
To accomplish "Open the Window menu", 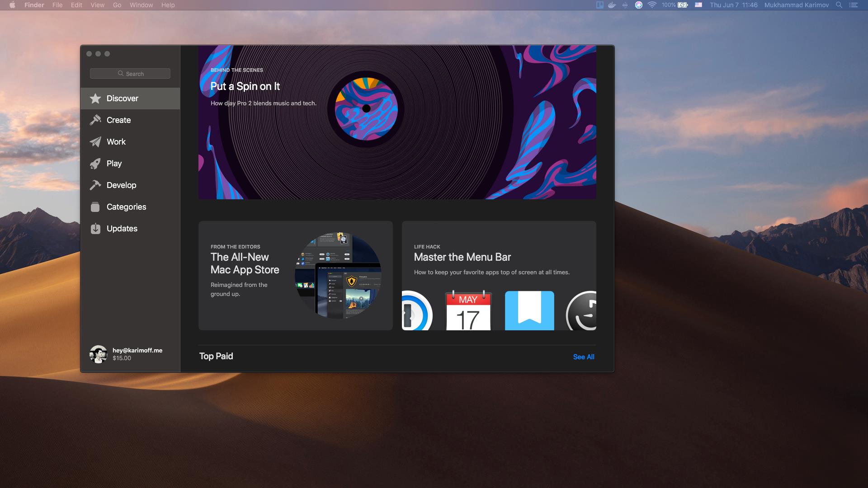I will pos(141,5).
